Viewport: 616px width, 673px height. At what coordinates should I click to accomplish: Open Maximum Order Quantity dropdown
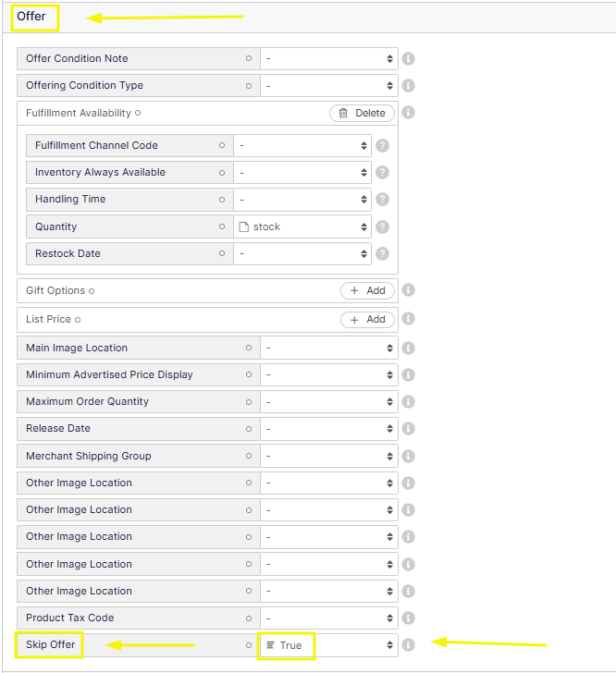(328, 402)
